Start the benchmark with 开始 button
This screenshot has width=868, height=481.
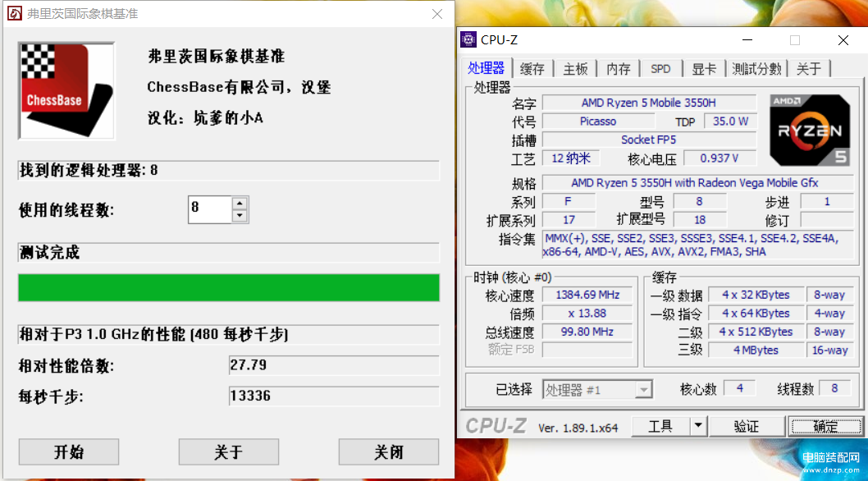coord(69,451)
